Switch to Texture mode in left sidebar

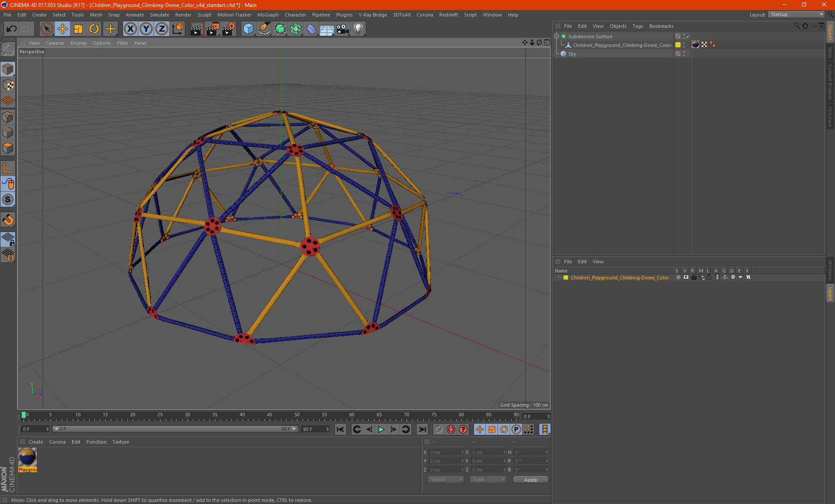pyautogui.click(x=8, y=85)
